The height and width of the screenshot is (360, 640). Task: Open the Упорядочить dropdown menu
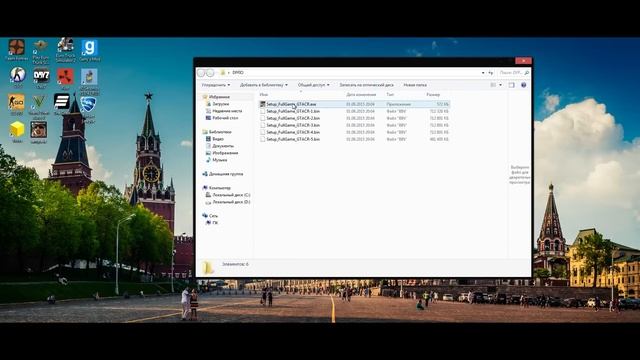216,85
